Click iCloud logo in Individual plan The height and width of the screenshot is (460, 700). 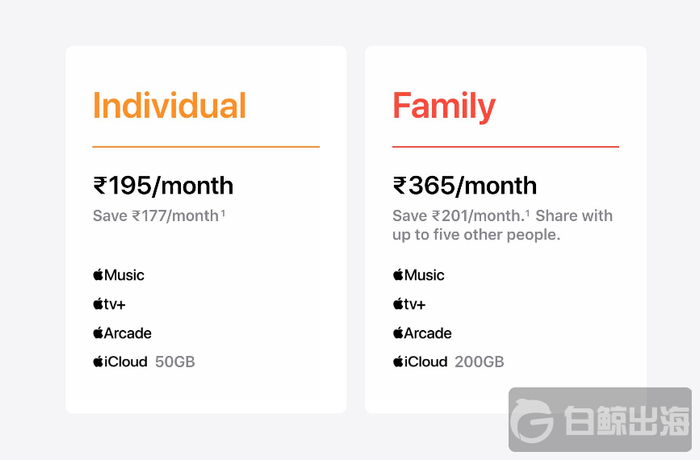[120, 361]
